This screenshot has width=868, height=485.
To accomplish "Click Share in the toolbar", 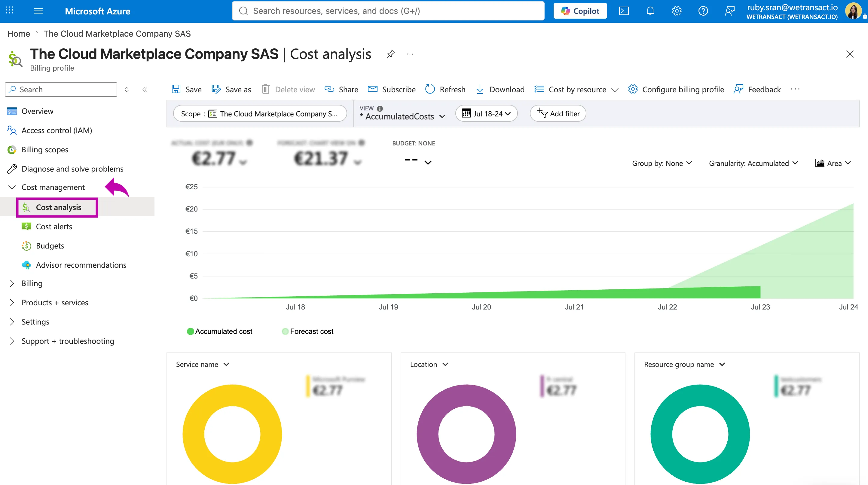I will (341, 89).
